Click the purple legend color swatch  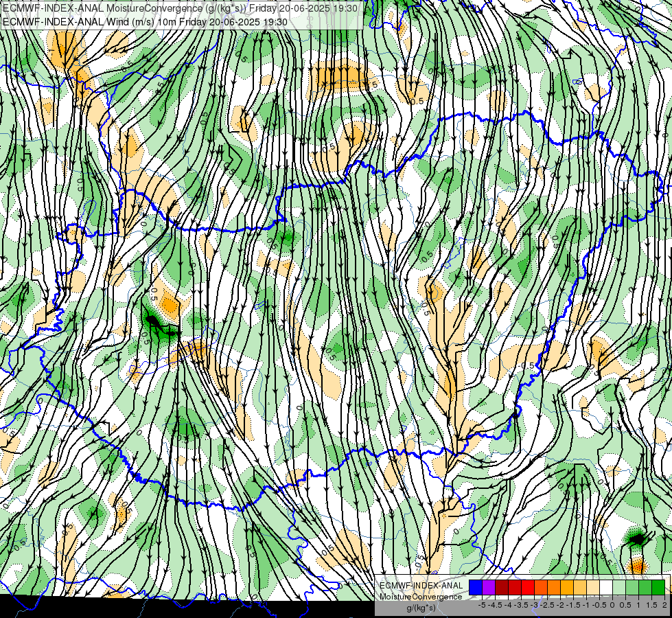point(489,588)
